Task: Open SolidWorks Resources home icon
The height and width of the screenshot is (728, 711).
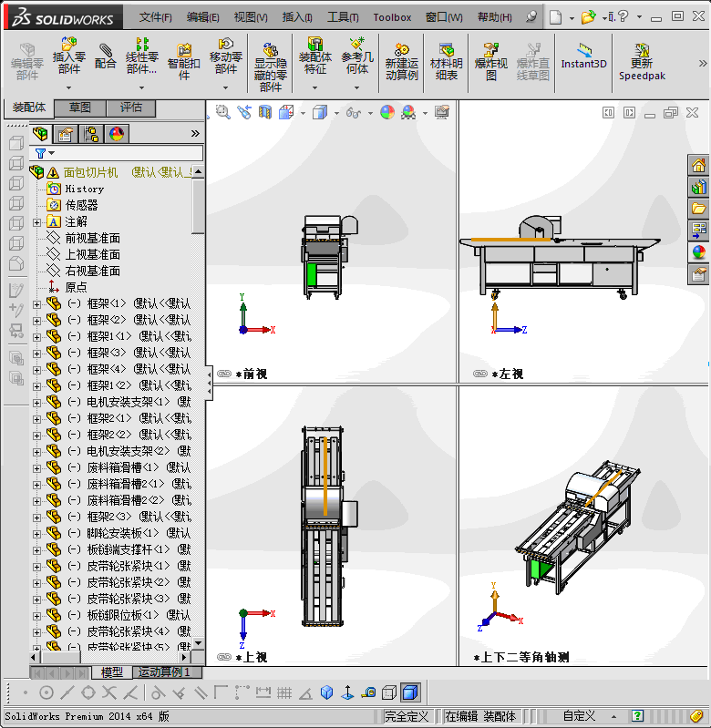Action: 698,165
